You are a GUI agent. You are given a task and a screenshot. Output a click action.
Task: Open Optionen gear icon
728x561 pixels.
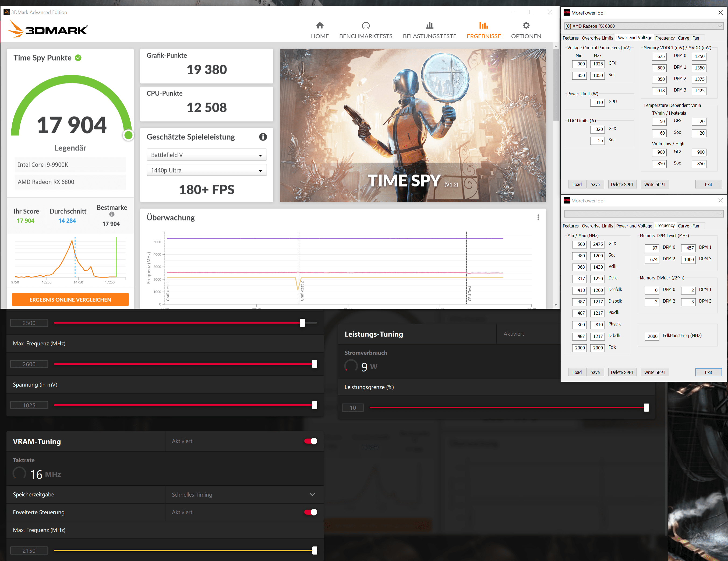coord(526,25)
